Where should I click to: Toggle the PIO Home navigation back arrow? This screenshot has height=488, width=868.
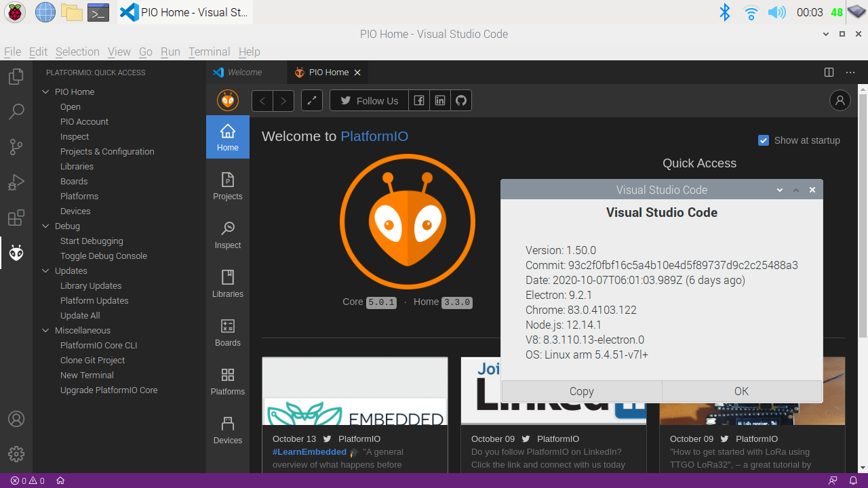click(x=262, y=100)
